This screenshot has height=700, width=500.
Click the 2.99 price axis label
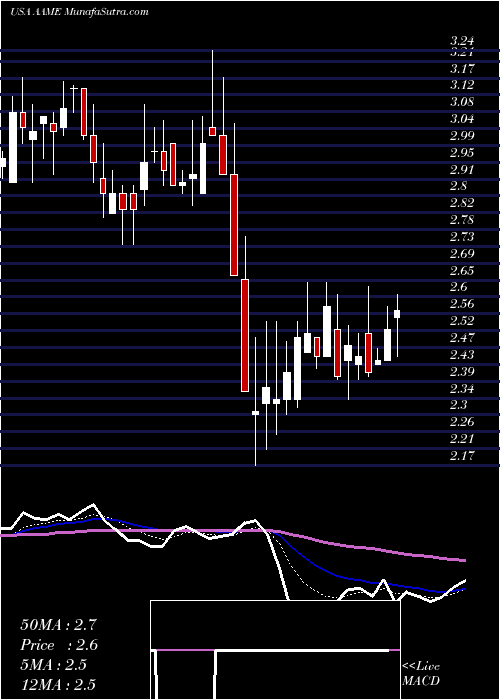(462, 136)
